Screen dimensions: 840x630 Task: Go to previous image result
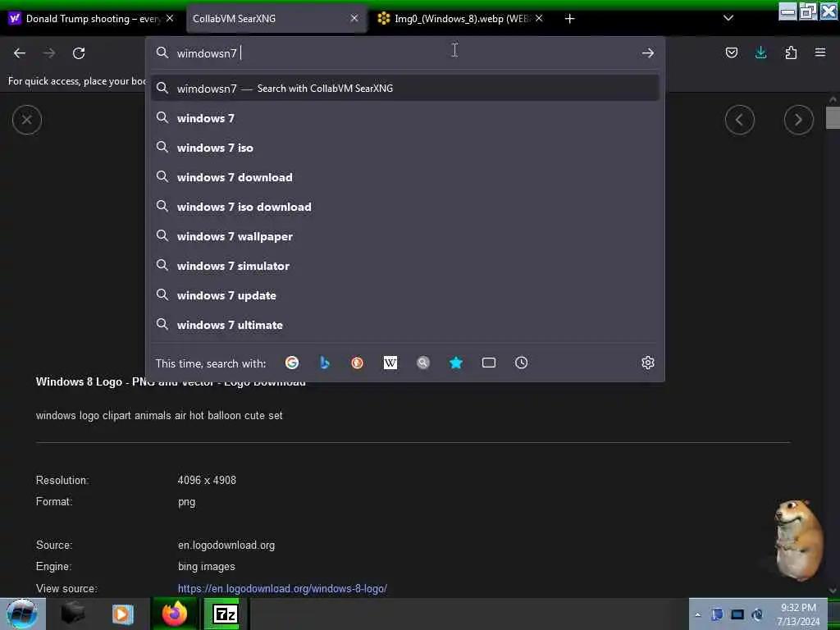click(x=740, y=120)
